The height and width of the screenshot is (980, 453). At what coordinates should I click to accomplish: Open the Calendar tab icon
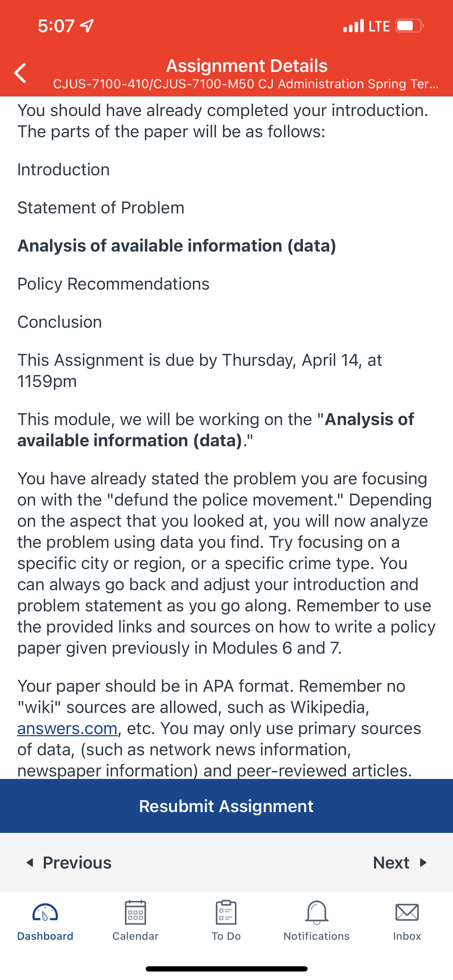135,913
